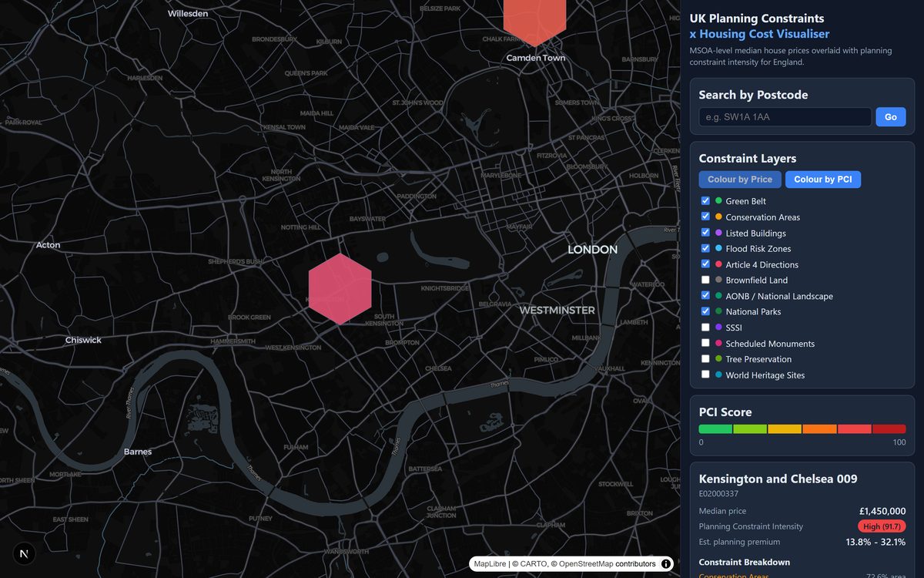Click the Go search button
Image resolution: width=924 pixels, height=578 pixels.
[891, 117]
